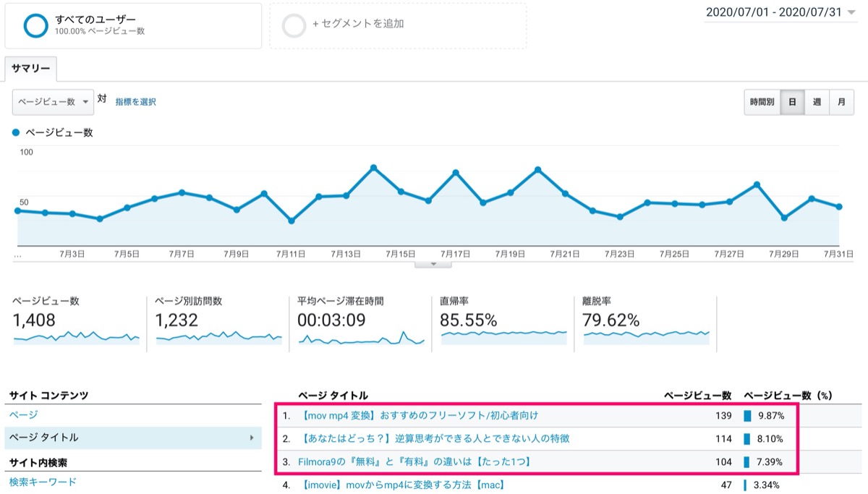Click the arrow on ページ タイトル row
This screenshot has height=494, width=868.
click(251, 438)
